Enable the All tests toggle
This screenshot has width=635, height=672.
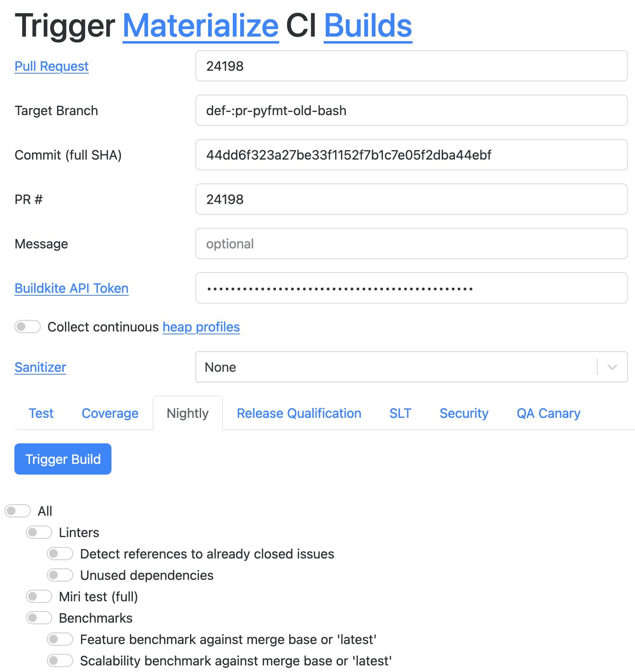[x=18, y=511]
